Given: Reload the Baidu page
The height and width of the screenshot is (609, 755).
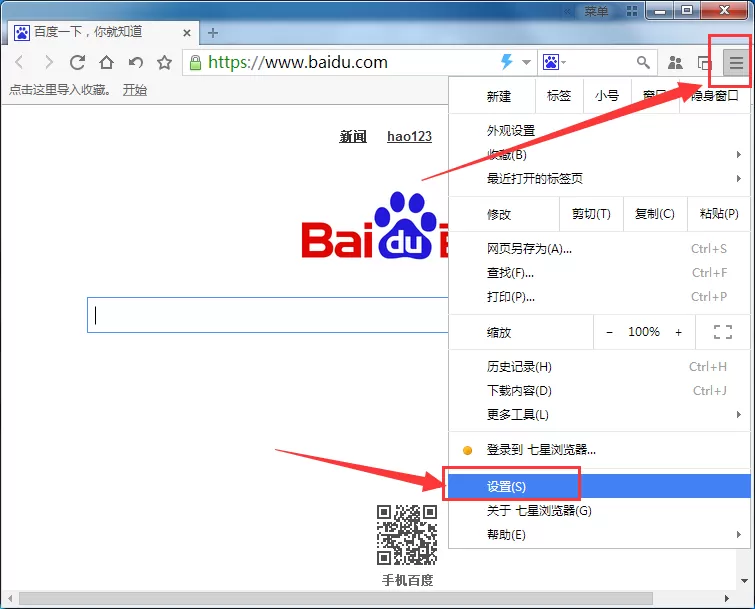Looking at the screenshot, I should [x=78, y=62].
